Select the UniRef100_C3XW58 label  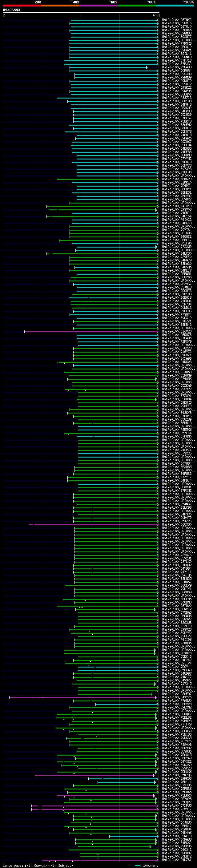177,372
